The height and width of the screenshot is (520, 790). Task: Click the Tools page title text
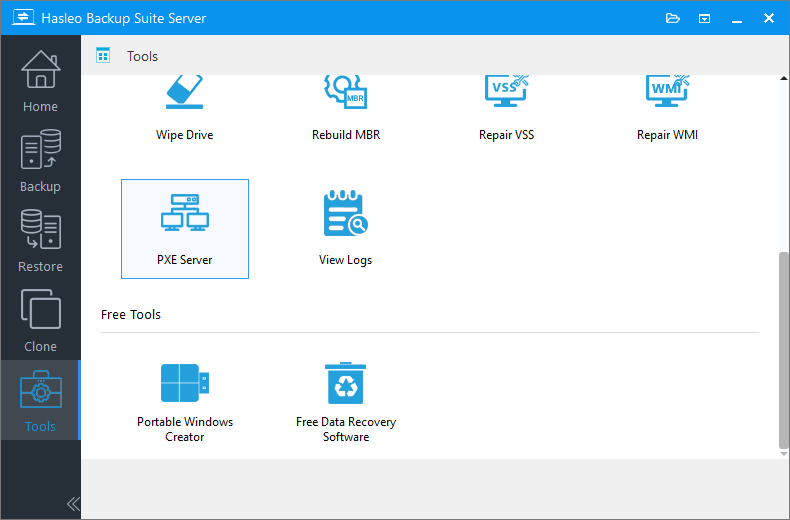click(142, 56)
